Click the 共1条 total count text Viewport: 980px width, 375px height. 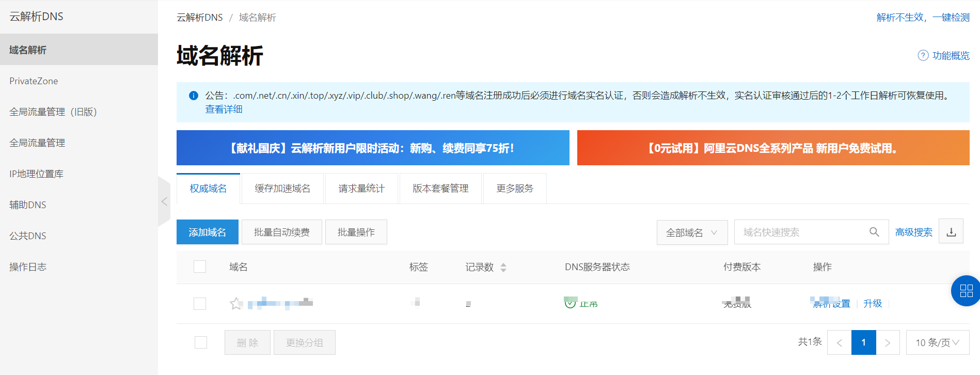click(x=810, y=341)
